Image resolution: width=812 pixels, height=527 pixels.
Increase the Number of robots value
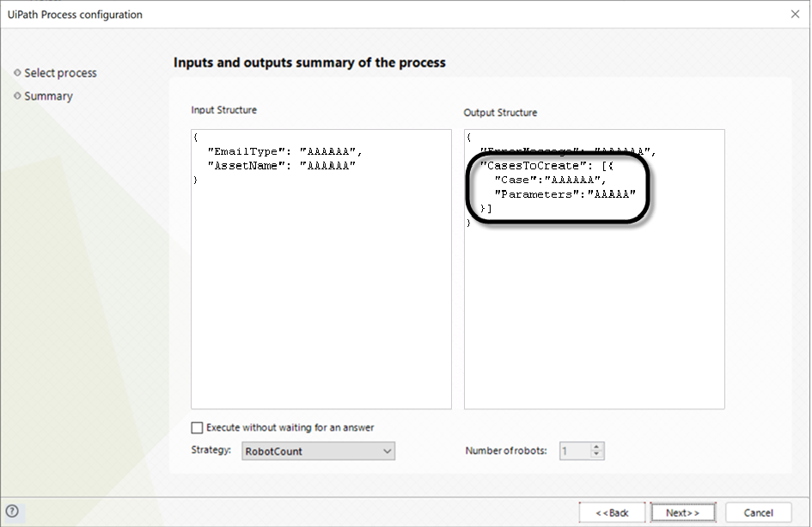pos(596,446)
